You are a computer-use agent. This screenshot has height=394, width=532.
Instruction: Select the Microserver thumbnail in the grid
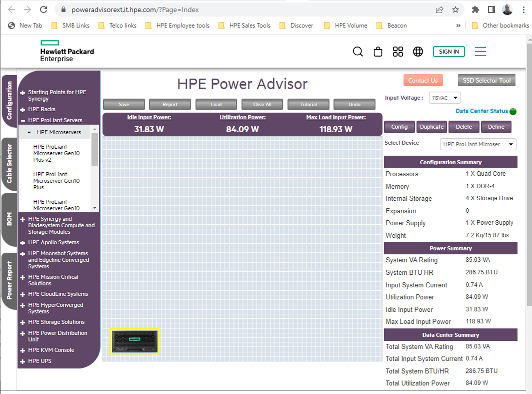[134, 341]
